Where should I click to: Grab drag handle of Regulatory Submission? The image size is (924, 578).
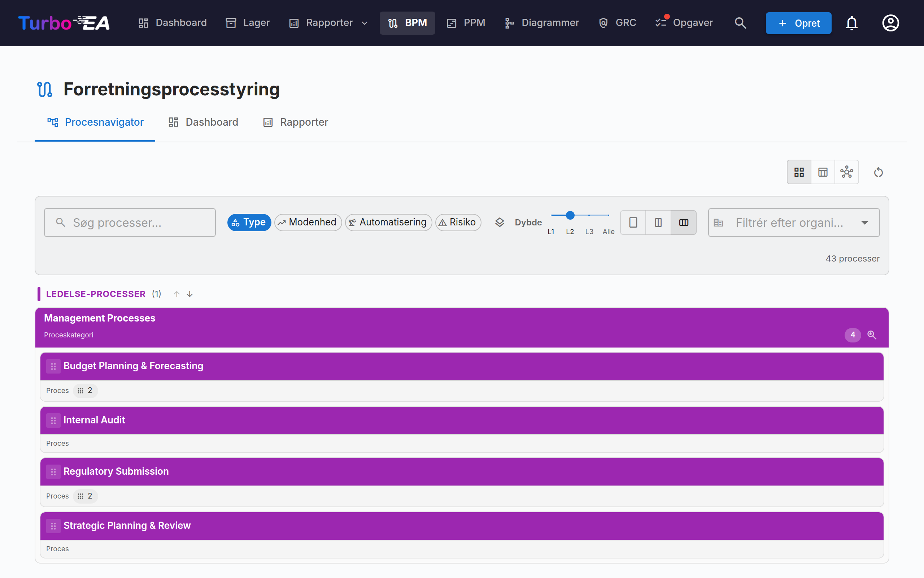coord(53,472)
